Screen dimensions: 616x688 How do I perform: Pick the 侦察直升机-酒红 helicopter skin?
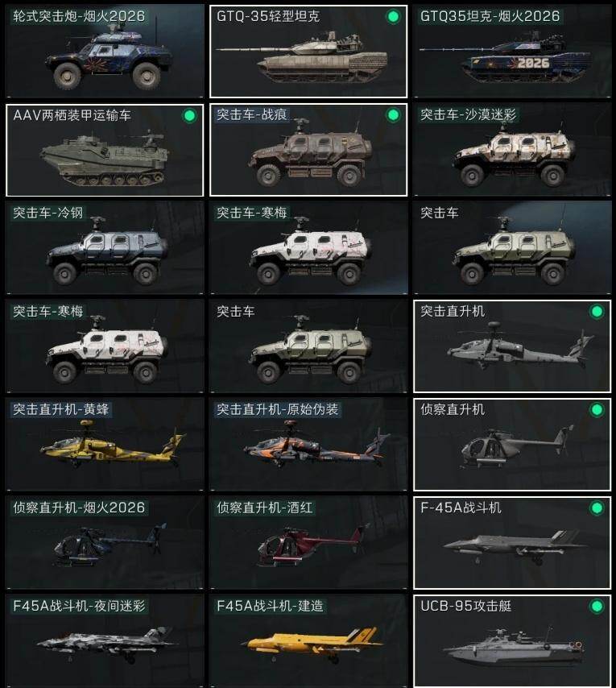[x=308, y=543]
